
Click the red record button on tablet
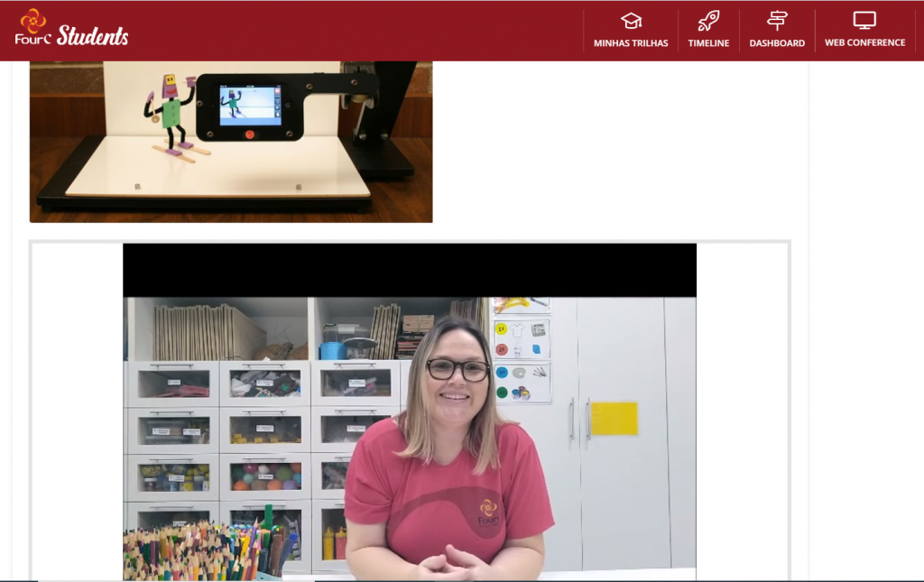tap(250, 134)
